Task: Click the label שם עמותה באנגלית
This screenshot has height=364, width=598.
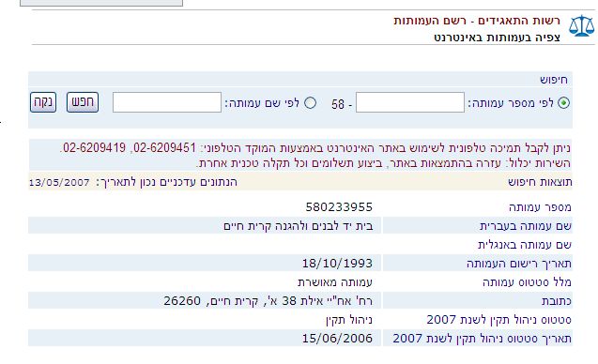Action: pyautogui.click(x=525, y=244)
